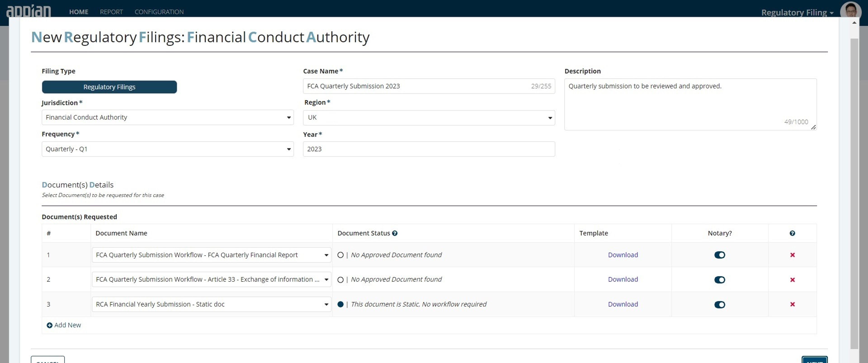Open the REPORT tab
This screenshot has width=868, height=363.
coord(111,12)
